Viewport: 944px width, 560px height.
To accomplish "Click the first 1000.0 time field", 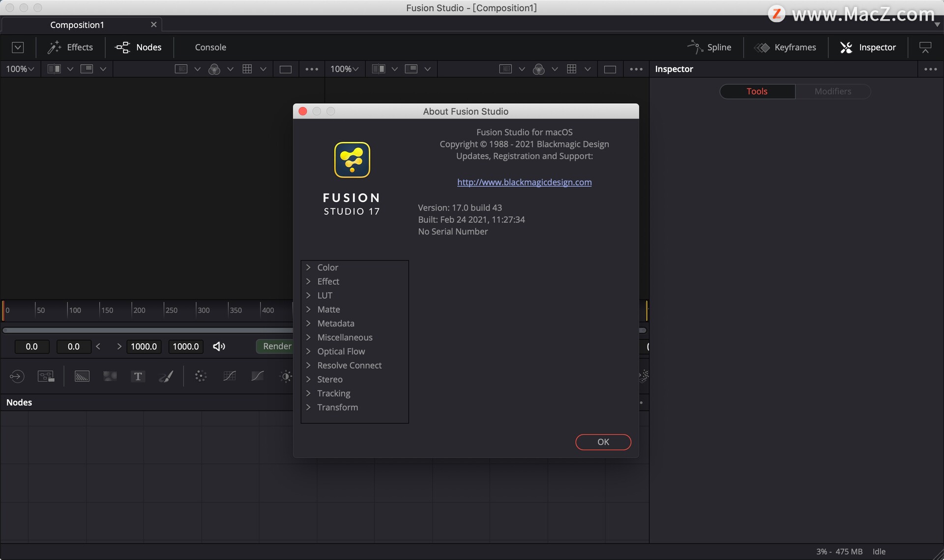I will tap(144, 347).
